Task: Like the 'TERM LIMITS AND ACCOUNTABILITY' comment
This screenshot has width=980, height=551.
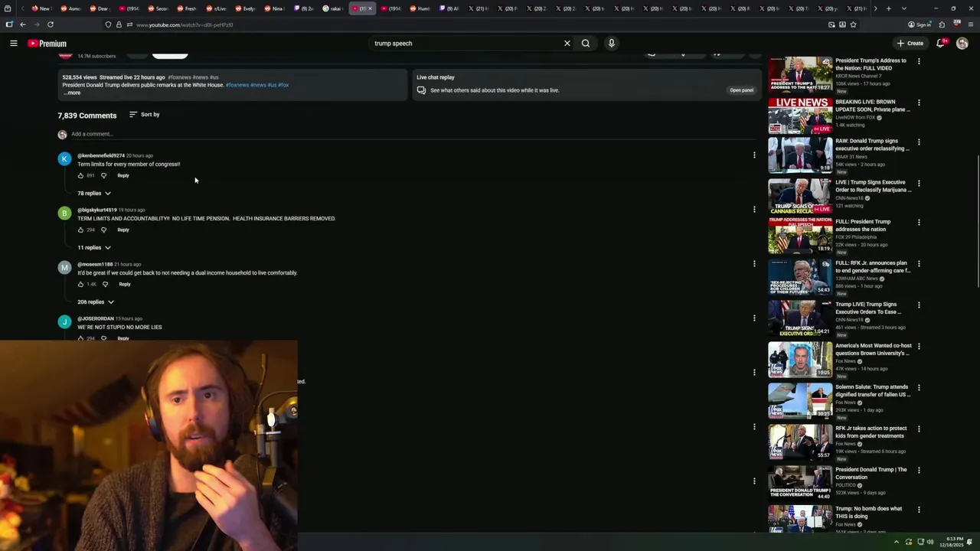Action: click(x=80, y=230)
